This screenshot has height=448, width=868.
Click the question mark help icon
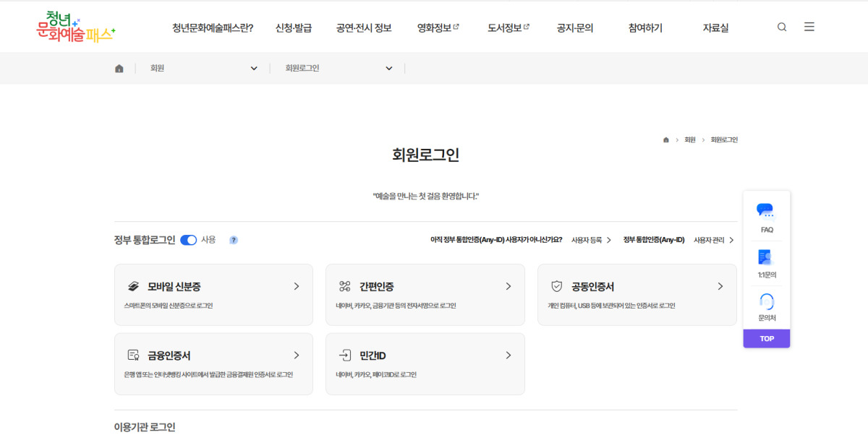coord(234,240)
